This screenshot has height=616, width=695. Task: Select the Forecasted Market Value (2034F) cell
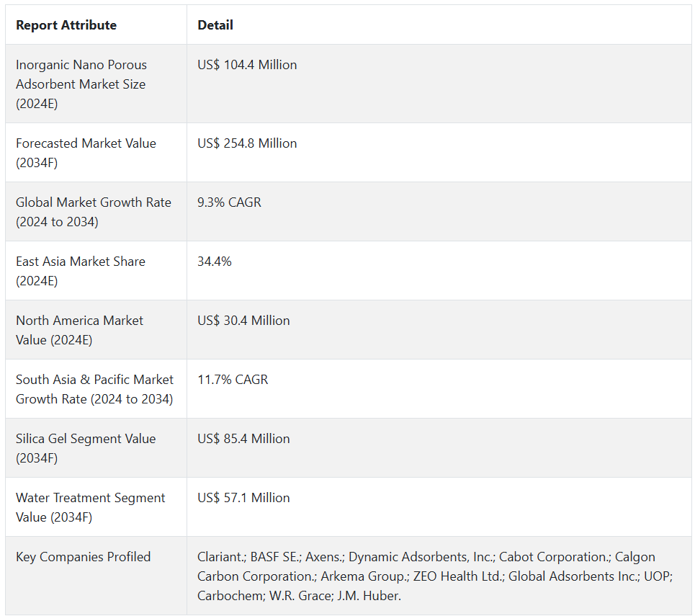pos(86,153)
